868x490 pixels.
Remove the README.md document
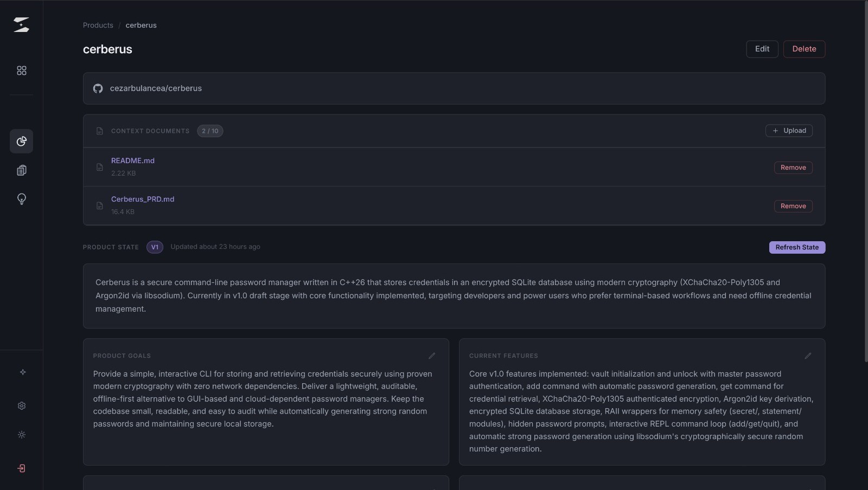coord(793,167)
